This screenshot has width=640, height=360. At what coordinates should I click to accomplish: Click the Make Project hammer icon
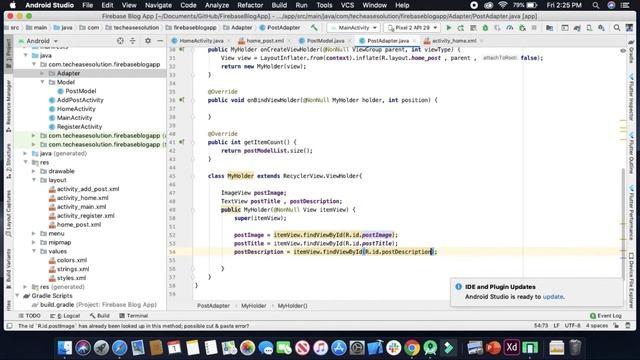click(314, 28)
